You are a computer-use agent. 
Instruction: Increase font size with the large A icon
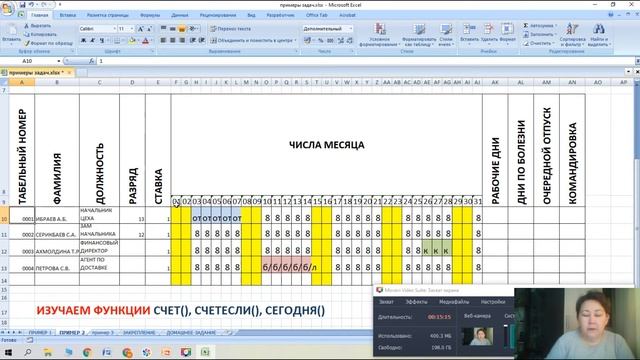point(140,29)
